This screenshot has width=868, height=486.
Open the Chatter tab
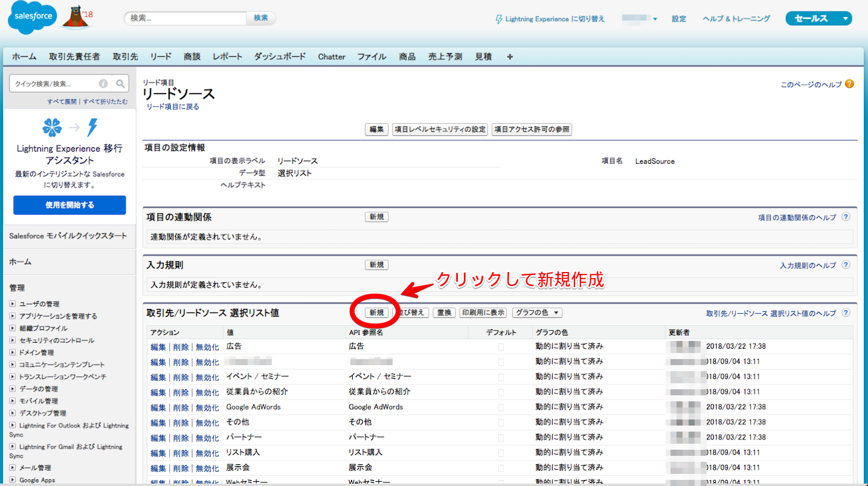(332, 57)
